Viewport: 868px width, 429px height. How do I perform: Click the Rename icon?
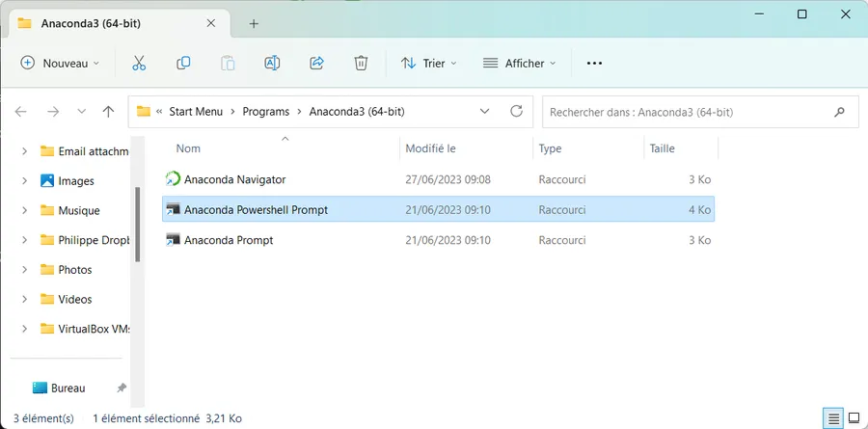pyautogui.click(x=272, y=63)
